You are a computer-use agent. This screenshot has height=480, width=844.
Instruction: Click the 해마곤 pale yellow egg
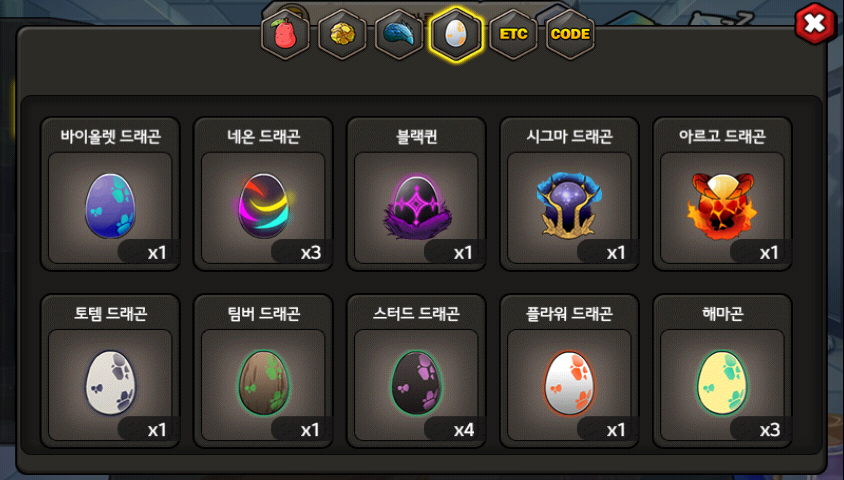click(722, 383)
